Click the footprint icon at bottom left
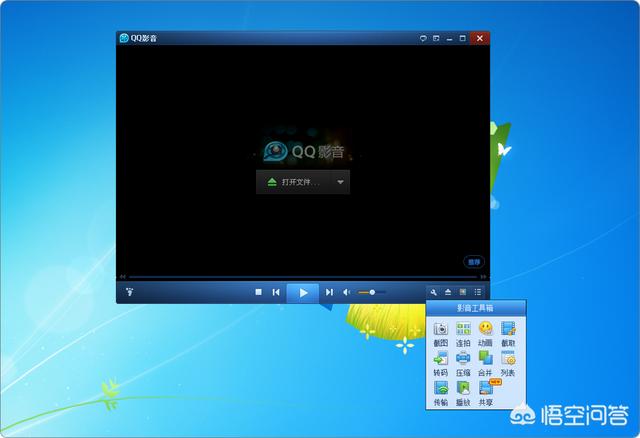This screenshot has width=640, height=438. point(129,292)
